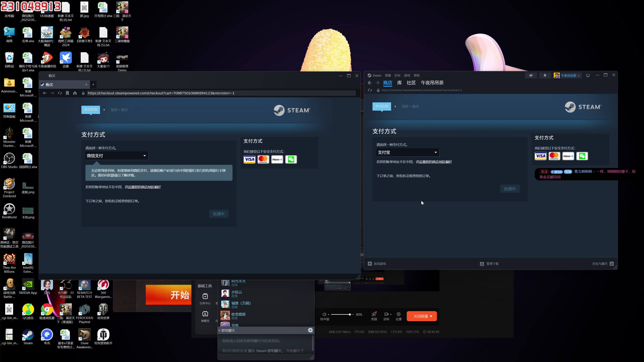Viewport: 644px width, 362px height.
Task: Click the lock icon beside checkout URL
Action: (83, 93)
